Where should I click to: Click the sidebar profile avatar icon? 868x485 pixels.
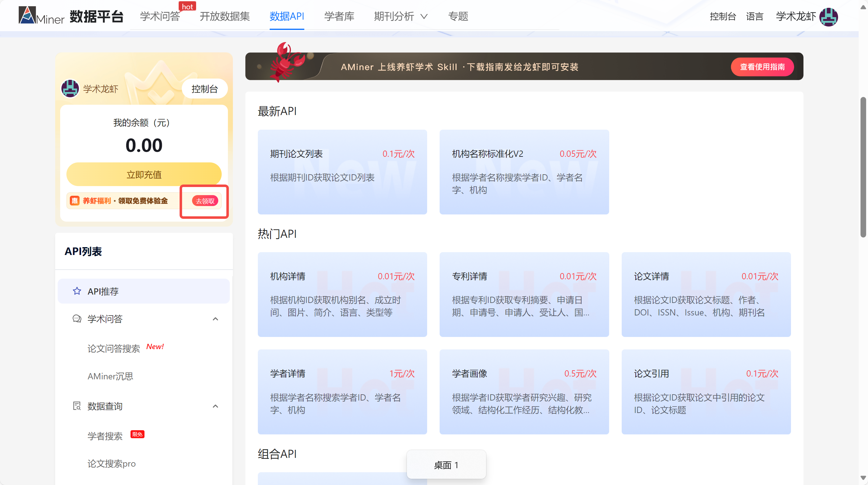click(70, 89)
